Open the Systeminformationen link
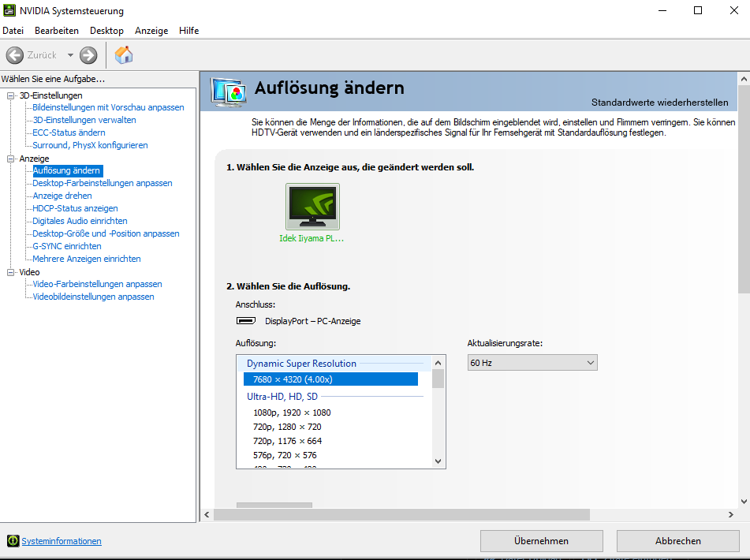The width and height of the screenshot is (750, 560). point(62,541)
